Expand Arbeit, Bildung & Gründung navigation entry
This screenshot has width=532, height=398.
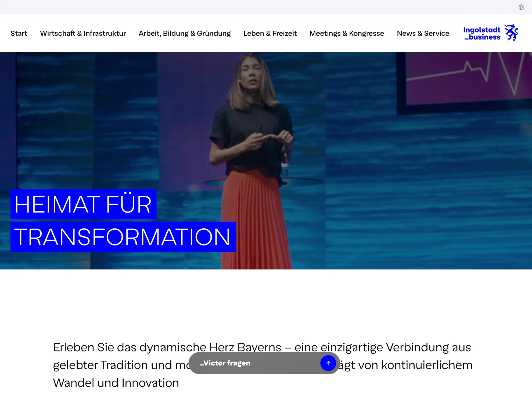185,33
